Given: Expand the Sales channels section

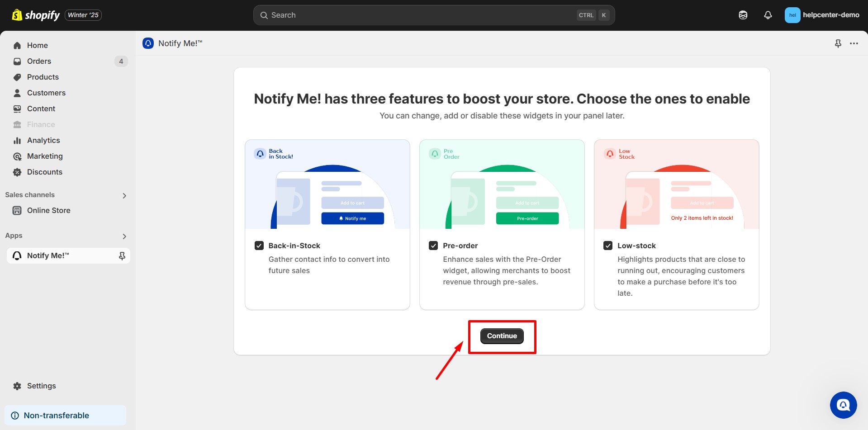Looking at the screenshot, I should (124, 195).
